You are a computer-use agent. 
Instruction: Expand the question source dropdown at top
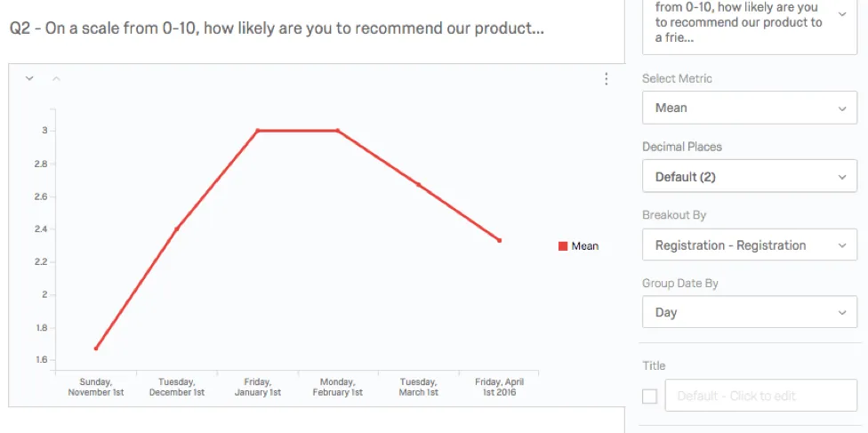pos(749,22)
